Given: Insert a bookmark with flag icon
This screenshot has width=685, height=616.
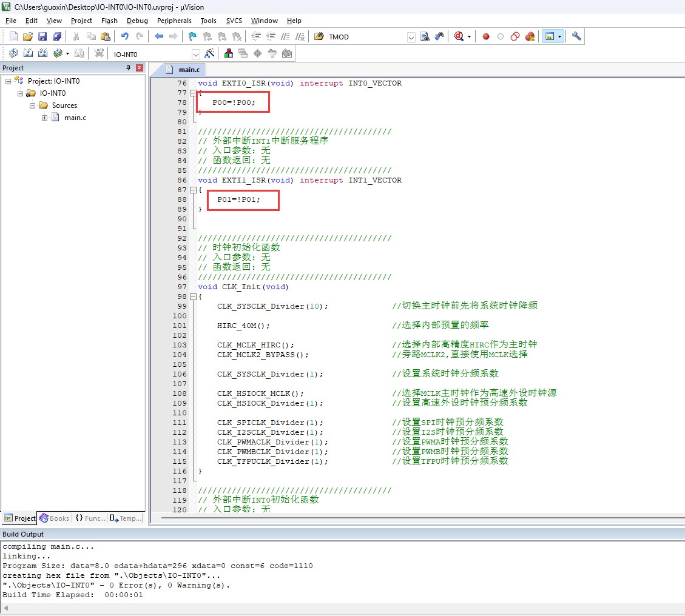Looking at the screenshot, I should 192,36.
